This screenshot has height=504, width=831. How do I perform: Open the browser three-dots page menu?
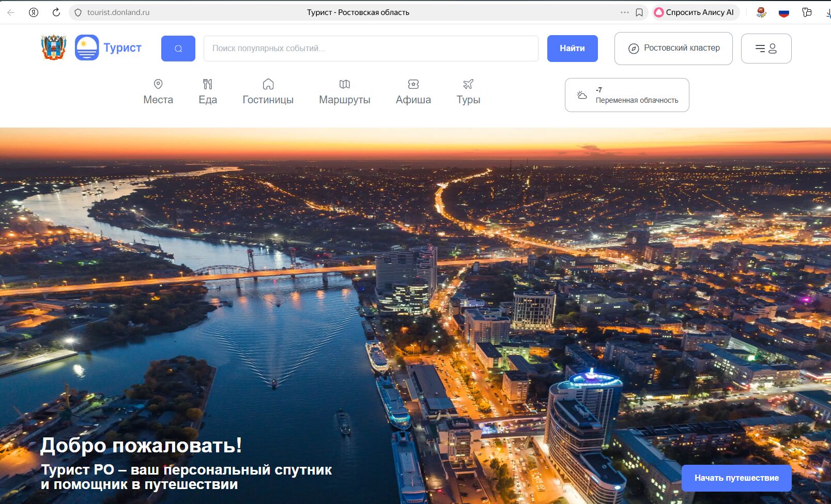(x=624, y=12)
